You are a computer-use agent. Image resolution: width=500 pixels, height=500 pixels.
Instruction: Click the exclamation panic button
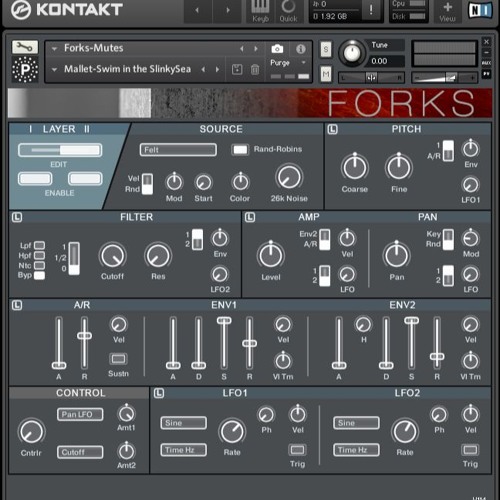click(371, 10)
